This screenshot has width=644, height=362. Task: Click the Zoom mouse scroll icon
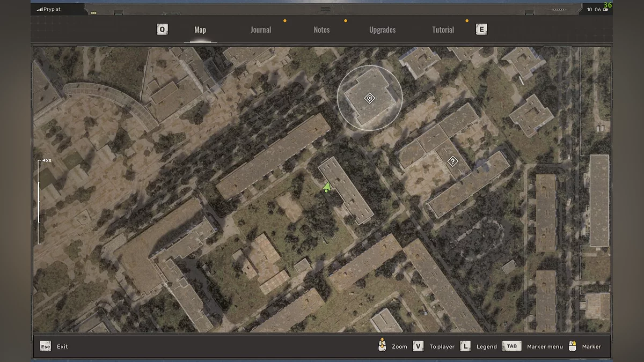[x=382, y=346]
